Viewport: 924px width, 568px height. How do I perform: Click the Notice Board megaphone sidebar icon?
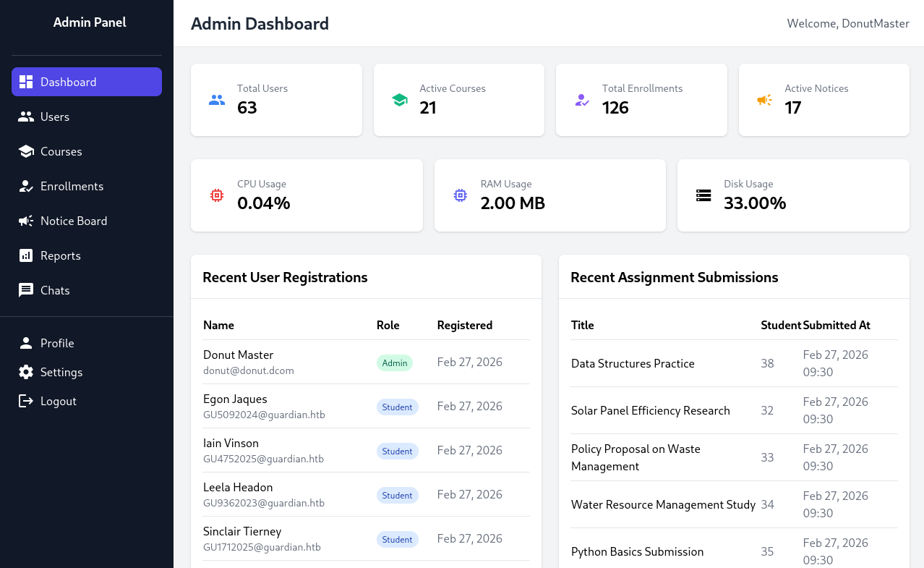[x=26, y=221]
